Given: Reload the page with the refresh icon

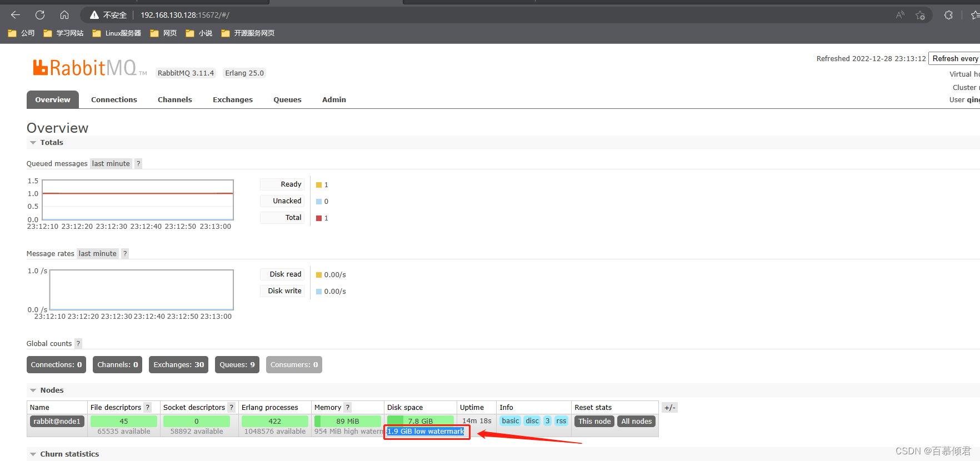Looking at the screenshot, I should click(x=40, y=15).
